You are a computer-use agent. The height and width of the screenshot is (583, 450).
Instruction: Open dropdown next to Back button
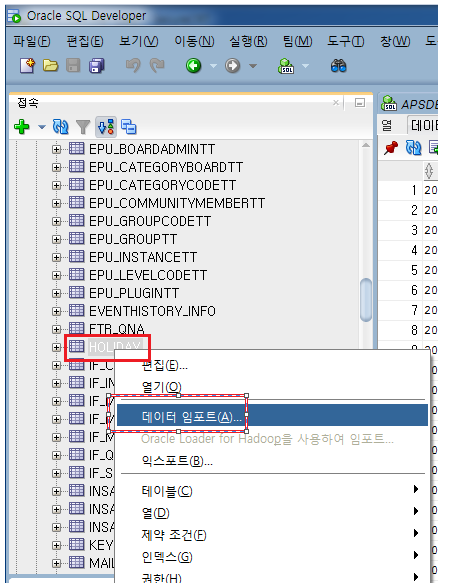click(x=213, y=66)
